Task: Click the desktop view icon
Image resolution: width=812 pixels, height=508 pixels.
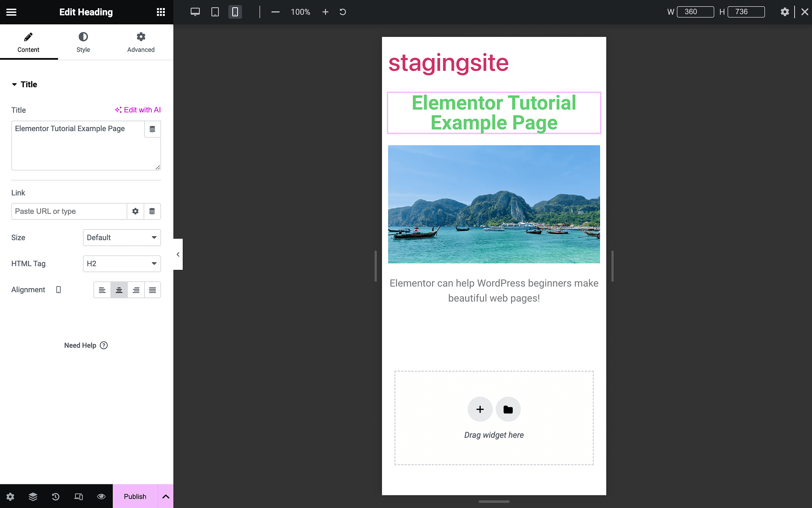Action: (195, 11)
